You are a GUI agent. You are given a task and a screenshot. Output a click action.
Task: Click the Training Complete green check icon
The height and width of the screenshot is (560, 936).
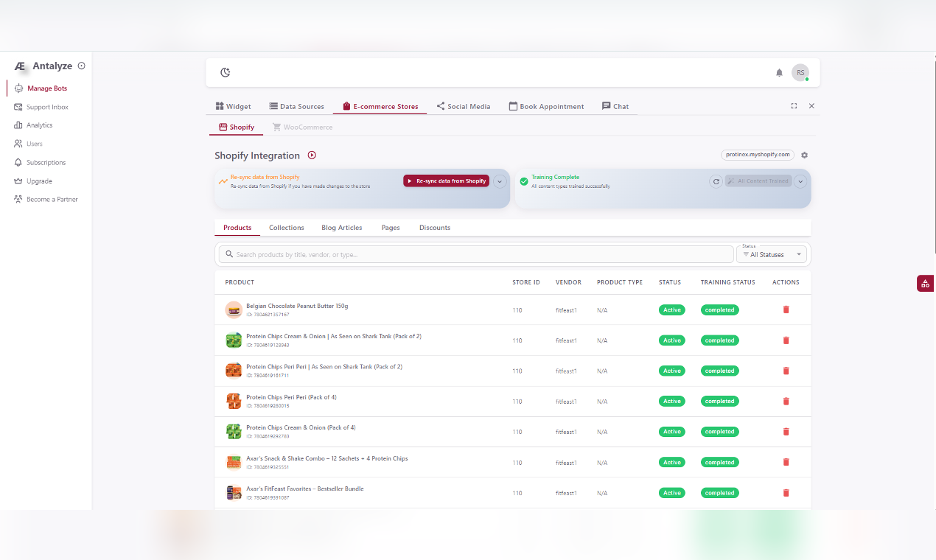pyautogui.click(x=524, y=181)
